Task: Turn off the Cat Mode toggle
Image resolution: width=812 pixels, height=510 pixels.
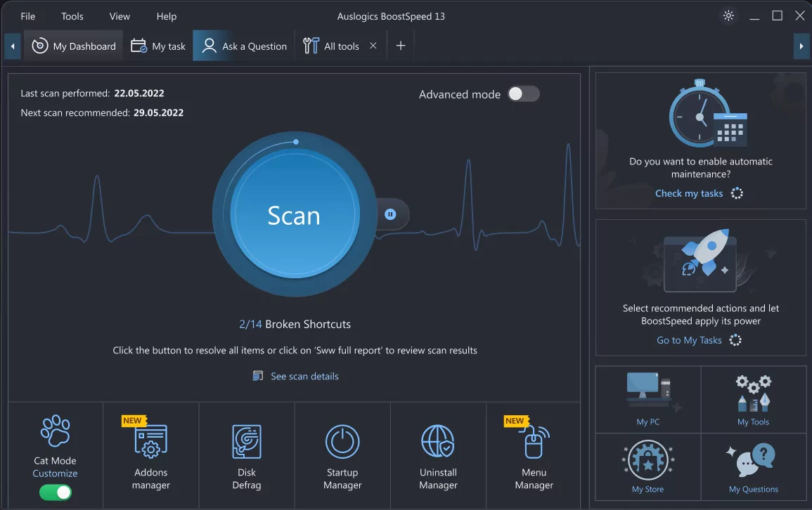Action: tap(56, 492)
